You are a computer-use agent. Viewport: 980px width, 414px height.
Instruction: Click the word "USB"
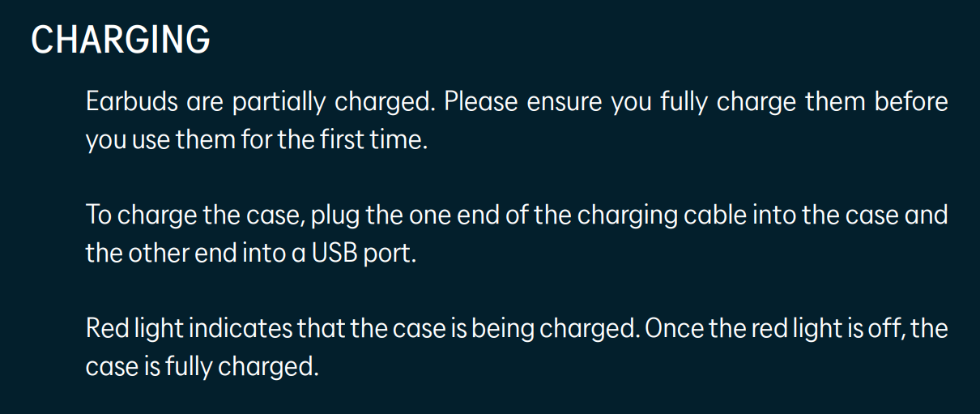[335, 253]
